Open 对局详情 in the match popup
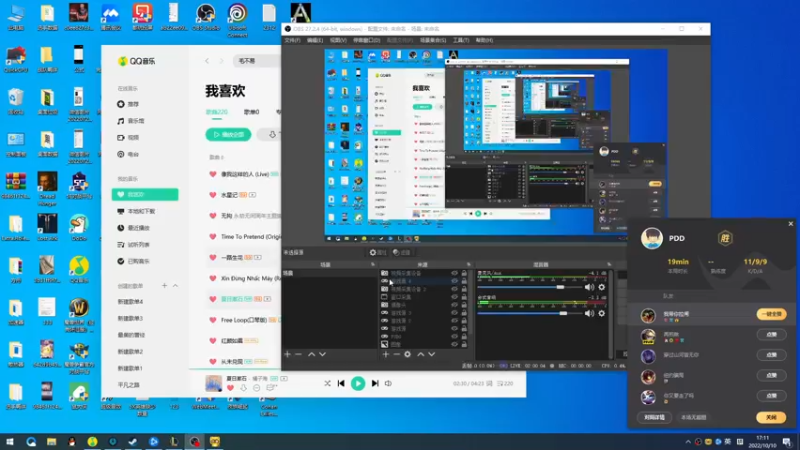This screenshot has width=800, height=450. pos(654,417)
